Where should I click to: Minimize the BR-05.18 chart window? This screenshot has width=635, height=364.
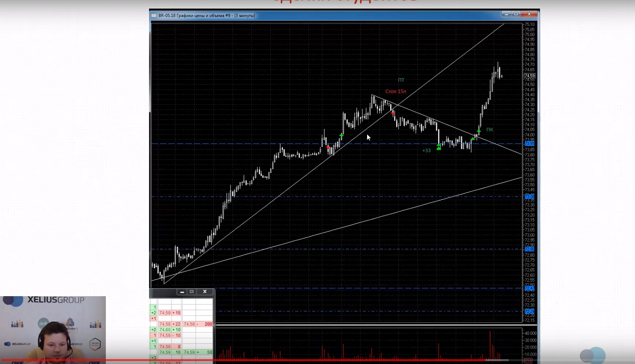tap(506, 14)
